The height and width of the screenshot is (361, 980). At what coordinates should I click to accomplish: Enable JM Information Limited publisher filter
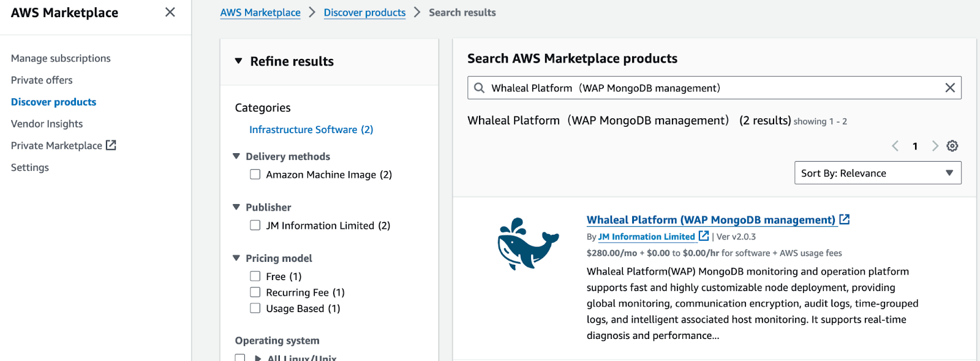click(x=255, y=226)
